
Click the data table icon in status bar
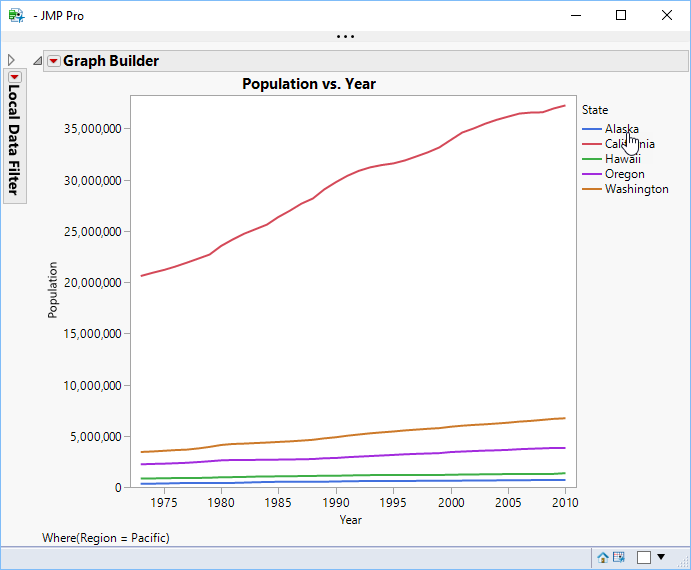(x=618, y=557)
